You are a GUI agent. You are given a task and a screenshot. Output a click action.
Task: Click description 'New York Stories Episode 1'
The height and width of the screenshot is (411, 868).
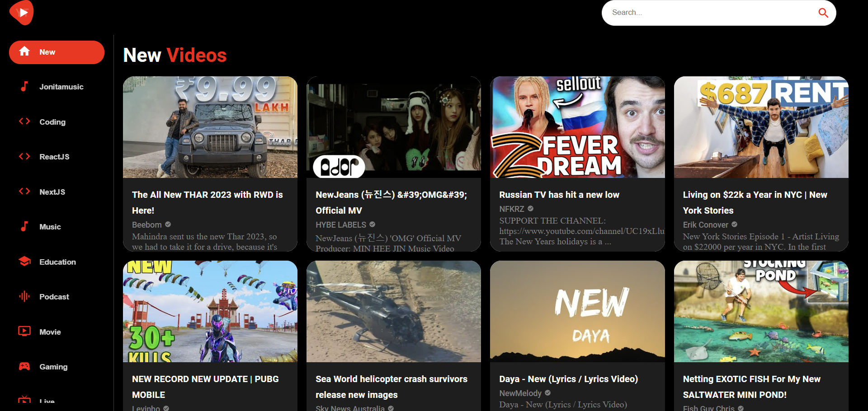point(761,242)
